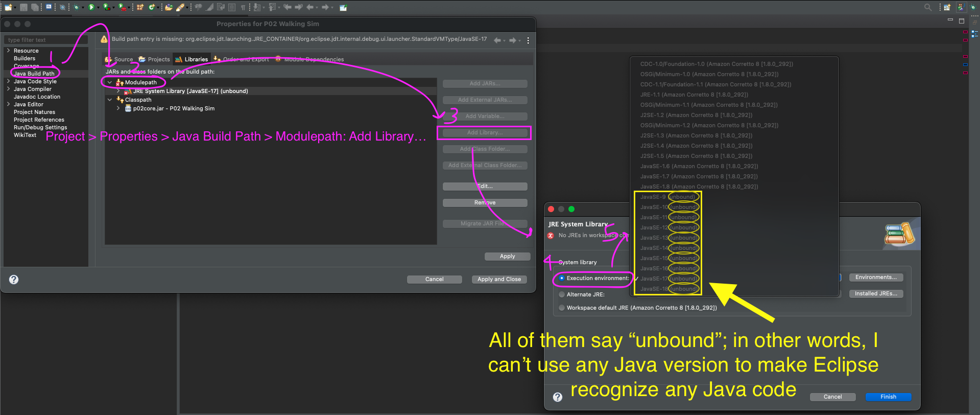Viewport: 980px width, 415px height.
Task: Select Run/Debug Settings in sidebar
Action: (40, 127)
